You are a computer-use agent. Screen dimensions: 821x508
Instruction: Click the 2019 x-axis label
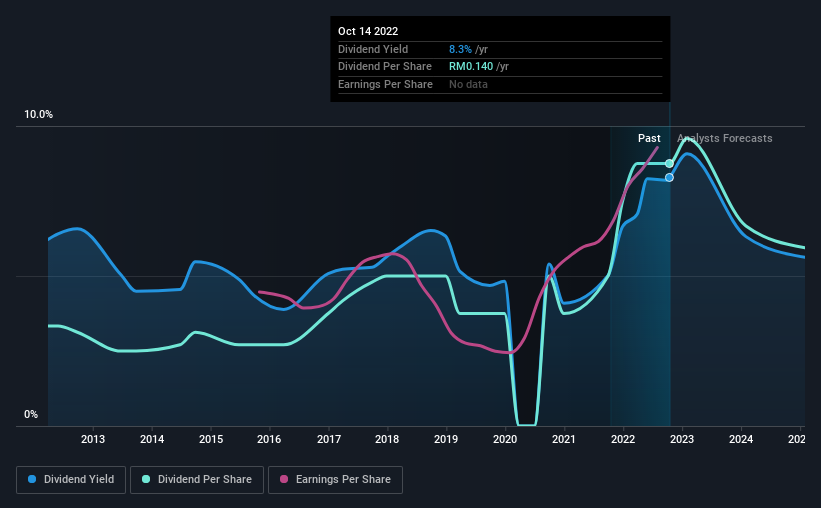point(446,439)
